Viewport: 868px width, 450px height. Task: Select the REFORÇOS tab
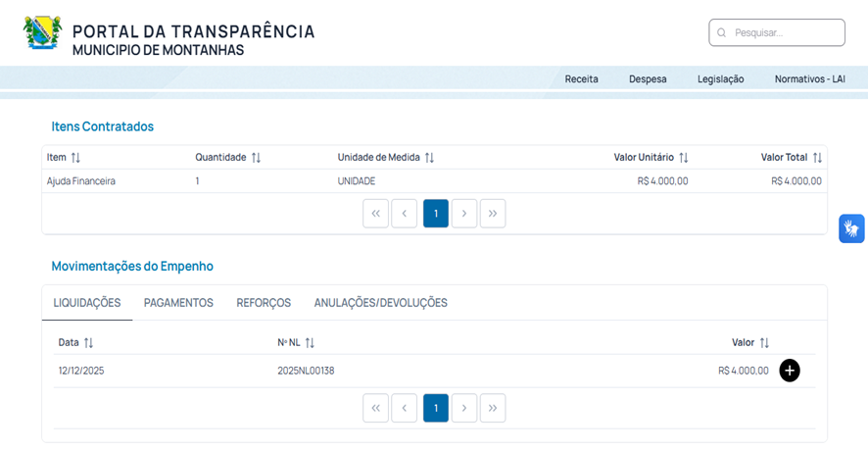click(264, 303)
